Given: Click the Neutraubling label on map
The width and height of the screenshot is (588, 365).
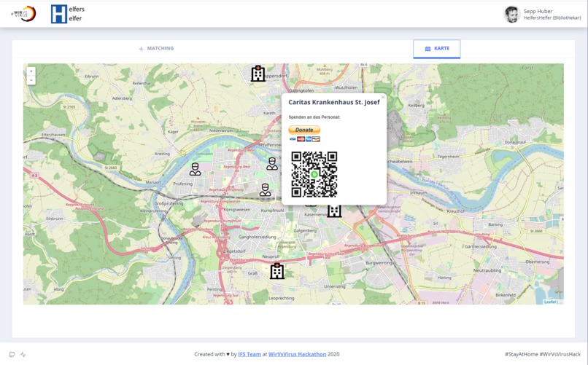Looking at the screenshot, I should point(487,270).
